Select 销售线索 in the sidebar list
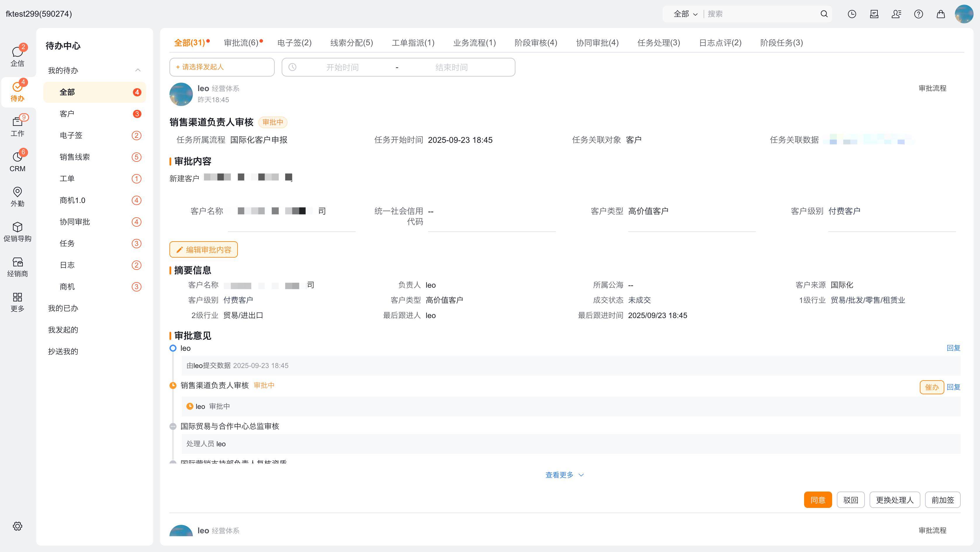980x552 pixels. point(75,157)
